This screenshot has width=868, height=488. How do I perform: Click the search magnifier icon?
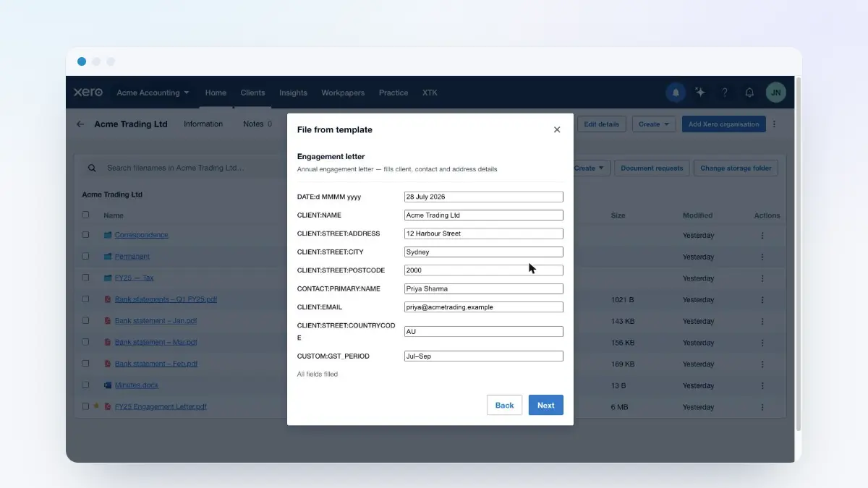point(92,168)
